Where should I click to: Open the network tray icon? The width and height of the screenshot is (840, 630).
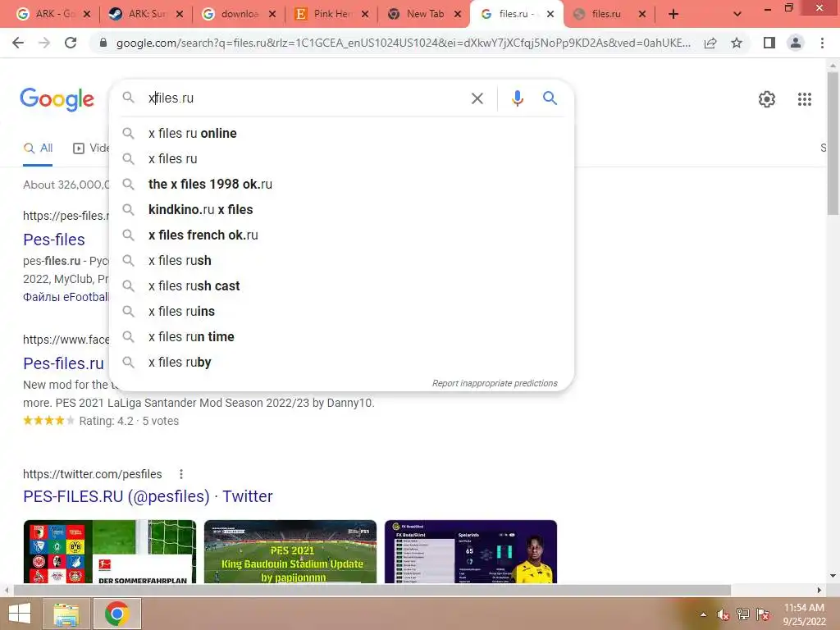pos(743,614)
